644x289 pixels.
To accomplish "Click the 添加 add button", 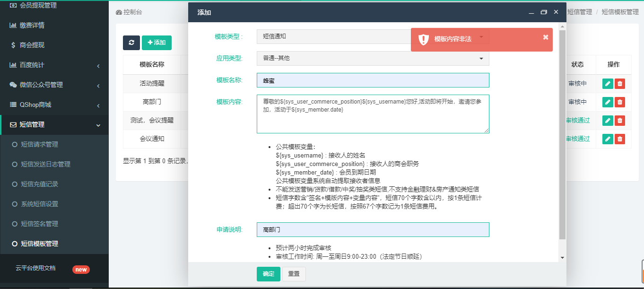I will [x=157, y=43].
